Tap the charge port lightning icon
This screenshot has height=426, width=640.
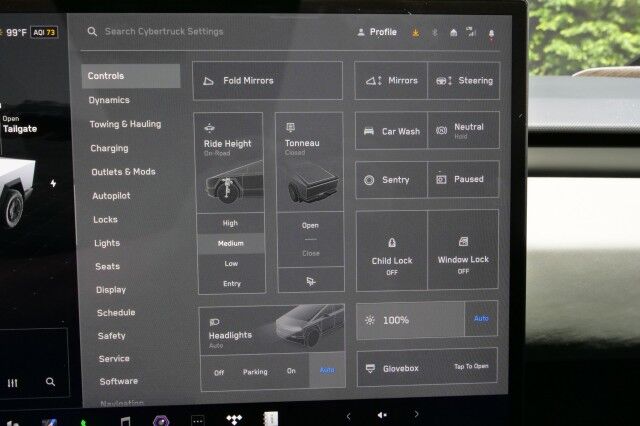click(x=53, y=183)
